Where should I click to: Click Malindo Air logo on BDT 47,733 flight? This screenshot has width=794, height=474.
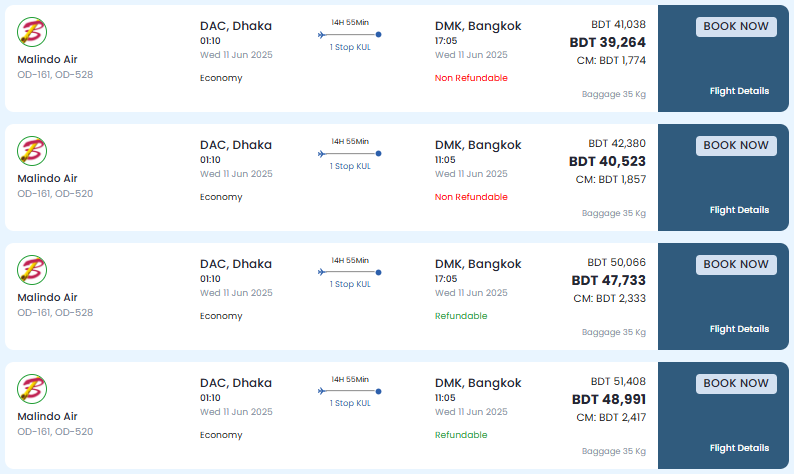[x=32, y=270]
